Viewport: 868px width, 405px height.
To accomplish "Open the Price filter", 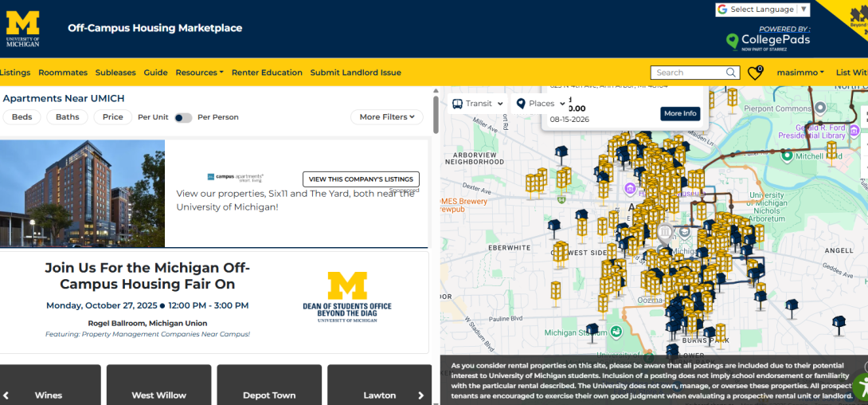I will (x=113, y=117).
